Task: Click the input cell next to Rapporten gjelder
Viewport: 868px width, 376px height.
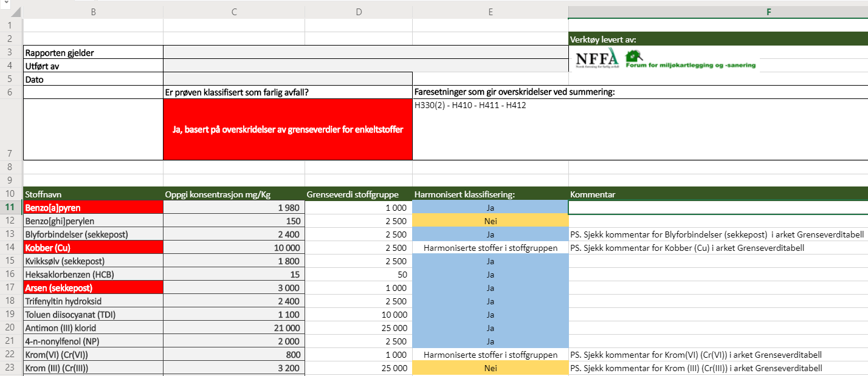Action: (365, 52)
